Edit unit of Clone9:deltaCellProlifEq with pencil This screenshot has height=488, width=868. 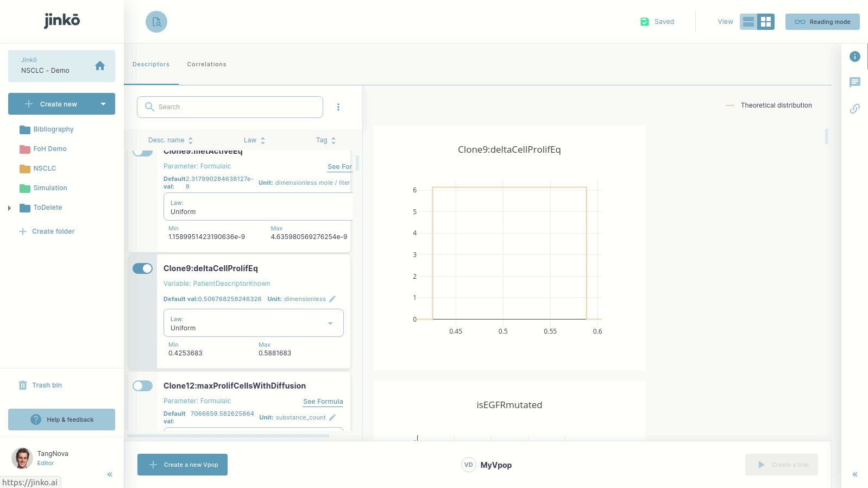[x=332, y=299]
